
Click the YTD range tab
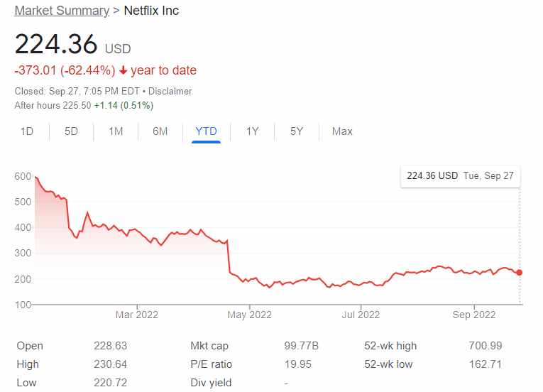[x=206, y=131]
